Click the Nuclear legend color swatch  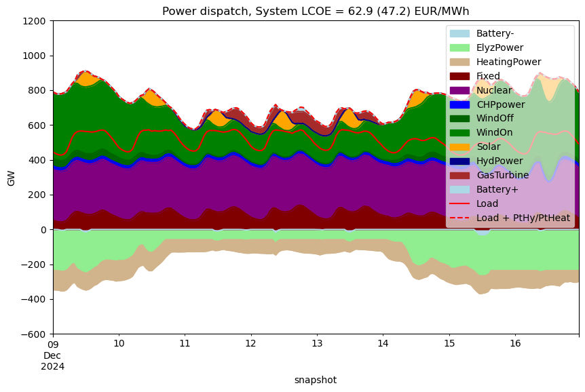459,90
